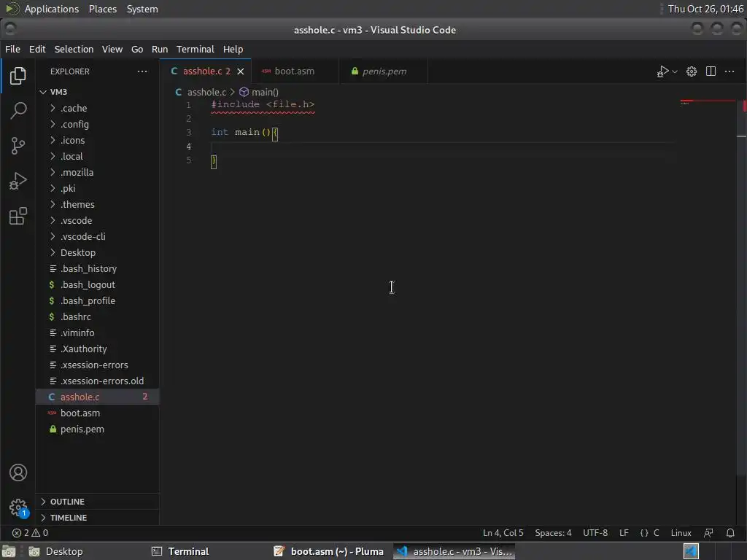Open the Explorer view in activity bar
Screen dimensions: 747x560
(18, 76)
